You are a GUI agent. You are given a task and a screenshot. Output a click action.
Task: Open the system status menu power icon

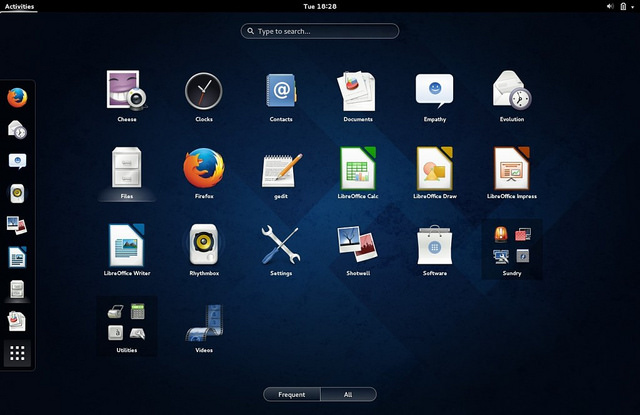626,6
